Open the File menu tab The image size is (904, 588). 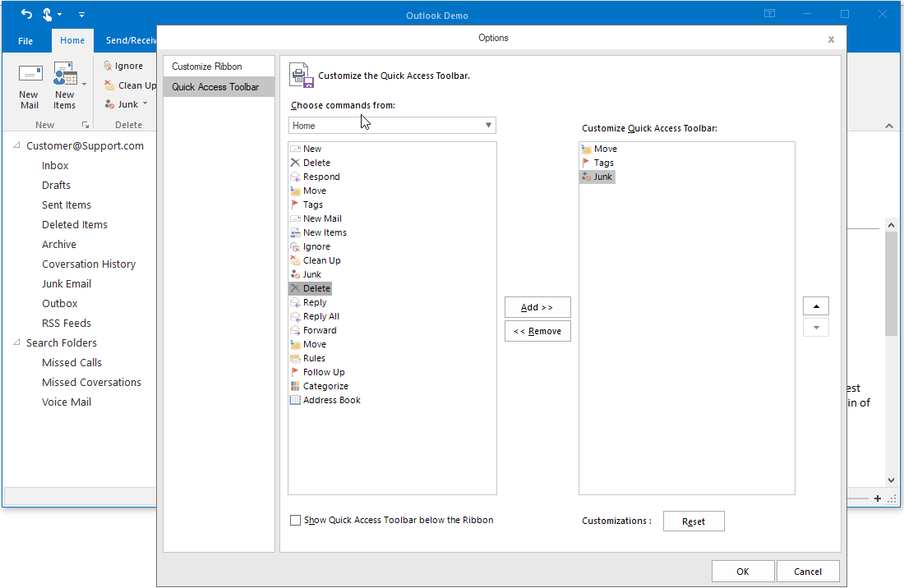tap(25, 40)
